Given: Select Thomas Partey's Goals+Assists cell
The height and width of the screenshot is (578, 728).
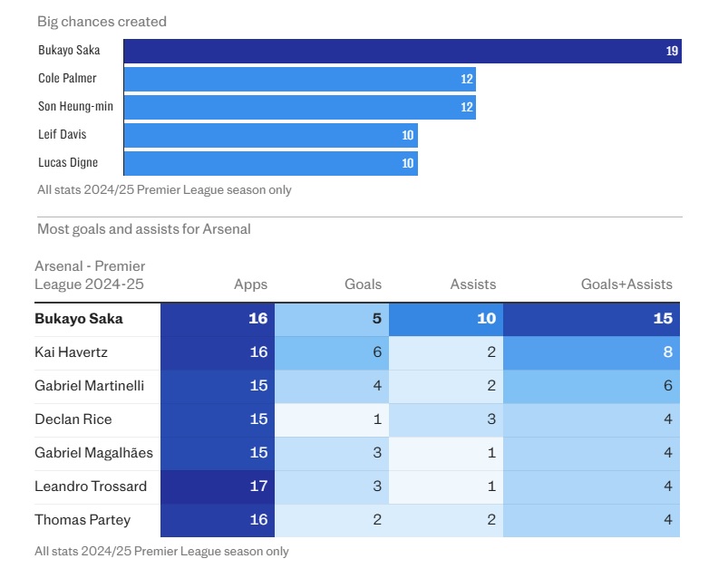Looking at the screenshot, I should coord(592,520).
